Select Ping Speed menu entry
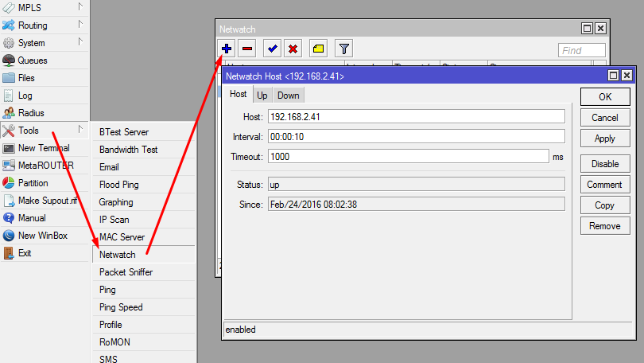 [x=143, y=307]
